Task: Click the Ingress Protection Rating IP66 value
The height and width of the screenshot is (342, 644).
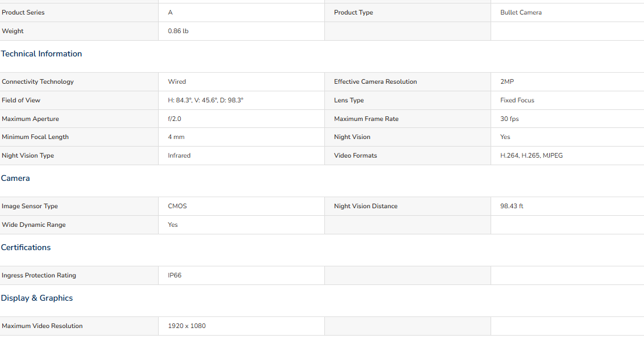Action: [x=174, y=276]
